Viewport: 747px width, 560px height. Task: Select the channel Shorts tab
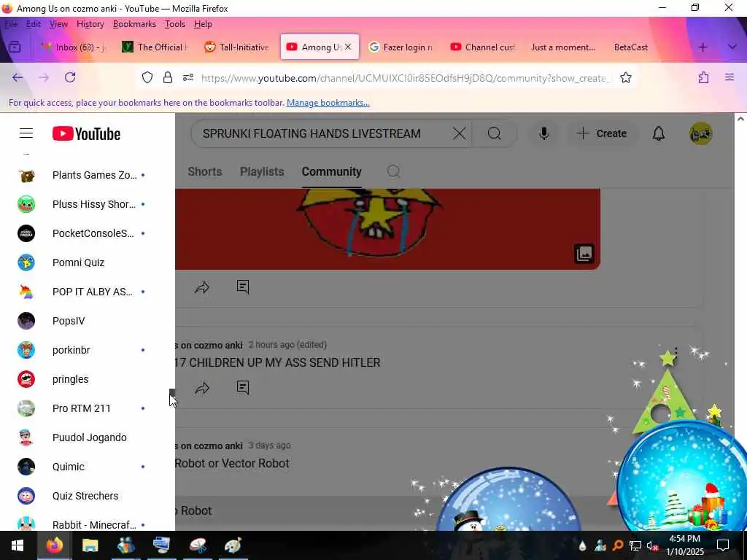pyautogui.click(x=205, y=171)
